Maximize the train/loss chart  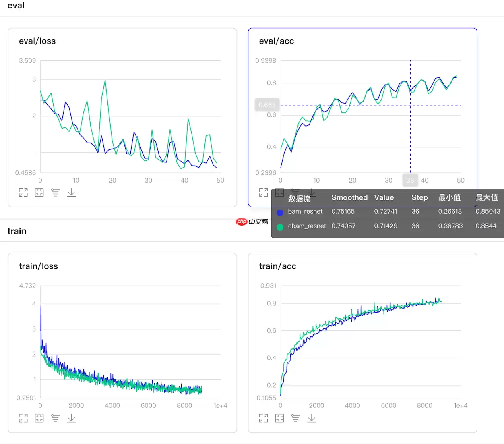pyautogui.click(x=23, y=418)
